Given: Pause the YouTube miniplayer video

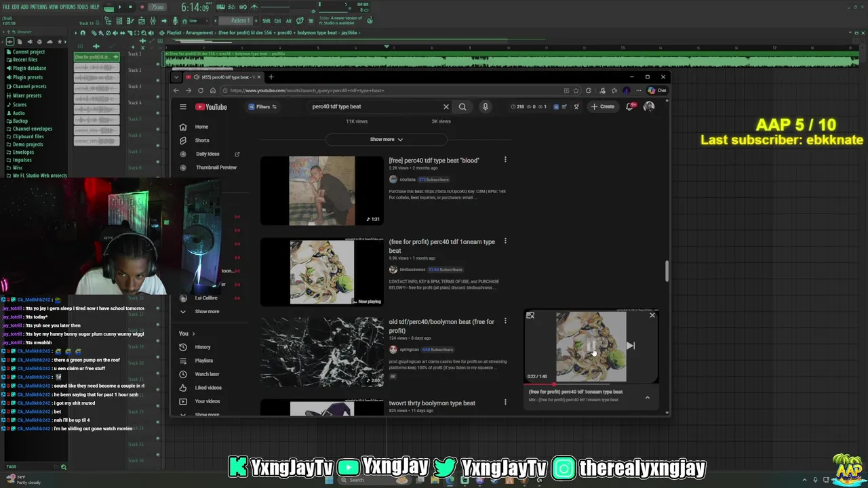Looking at the screenshot, I should pos(591,346).
